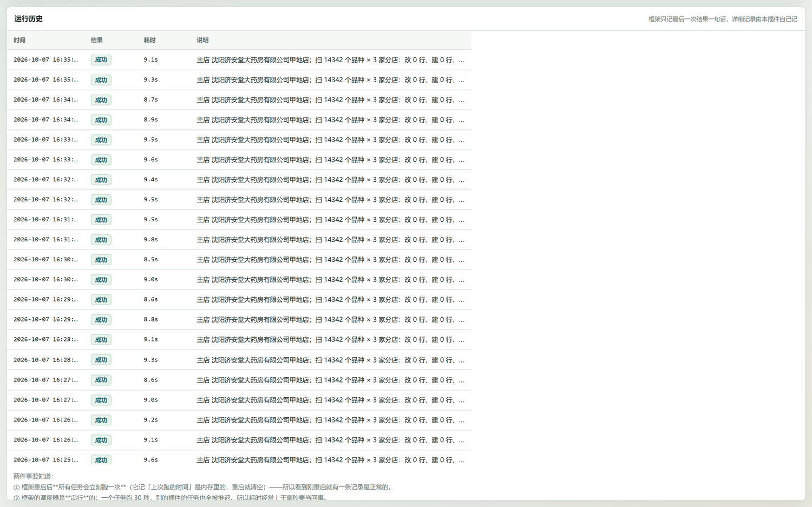812x507 pixels.
Task: Click the 成功 badge in the 16:25 row
Action: pos(101,460)
